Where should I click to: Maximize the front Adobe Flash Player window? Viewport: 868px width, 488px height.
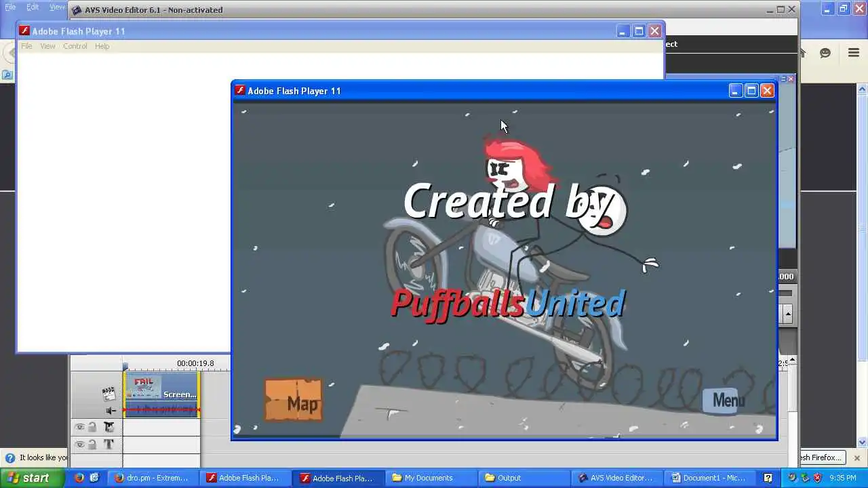click(x=751, y=90)
